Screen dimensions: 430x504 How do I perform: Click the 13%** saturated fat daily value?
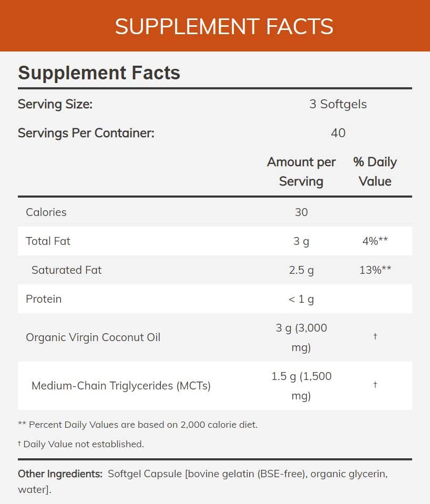point(375,270)
